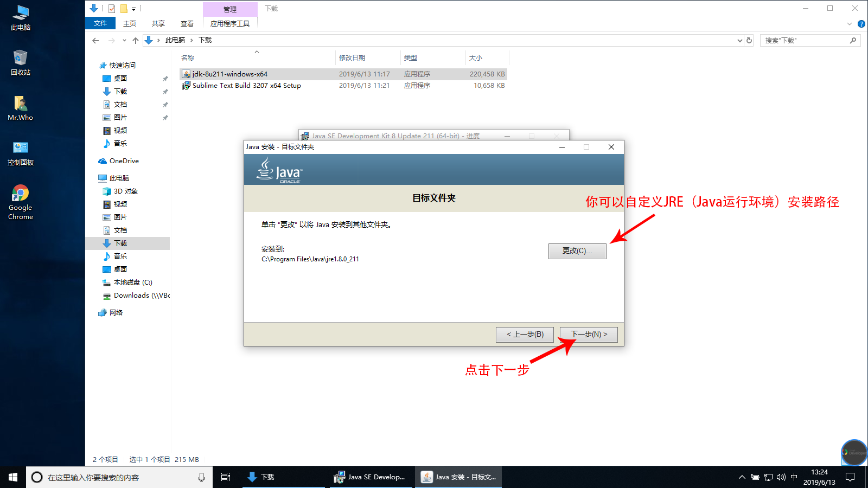Open recent locations dropdown in Explorer
The height and width of the screenshot is (488, 868).
pos(124,40)
